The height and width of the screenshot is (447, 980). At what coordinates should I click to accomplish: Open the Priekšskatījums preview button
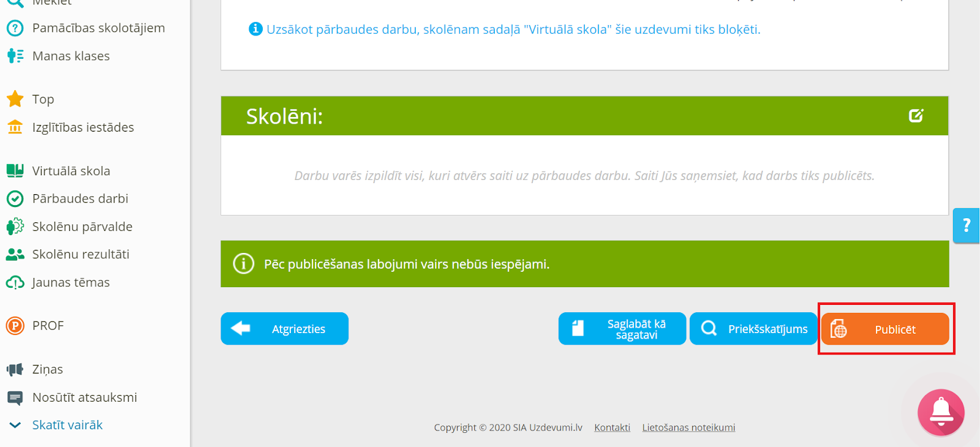(753, 329)
